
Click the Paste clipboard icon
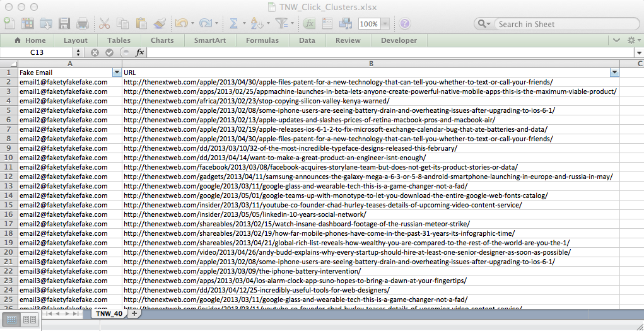[141, 23]
